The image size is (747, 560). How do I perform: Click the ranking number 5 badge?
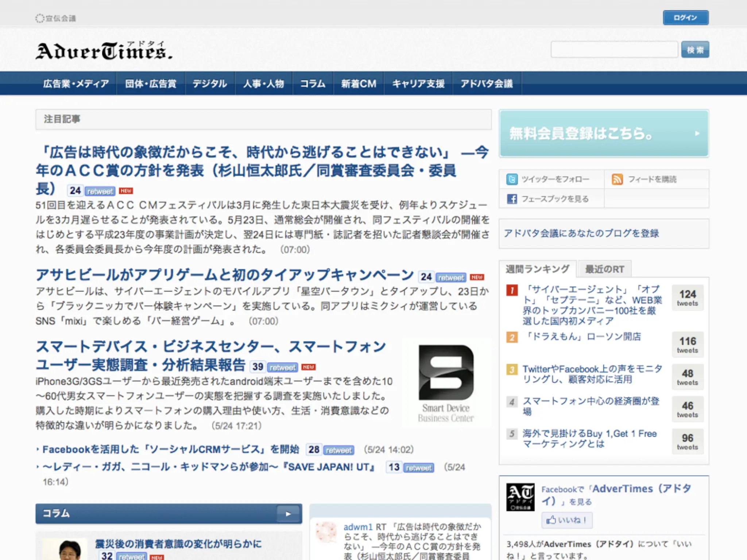click(x=512, y=434)
